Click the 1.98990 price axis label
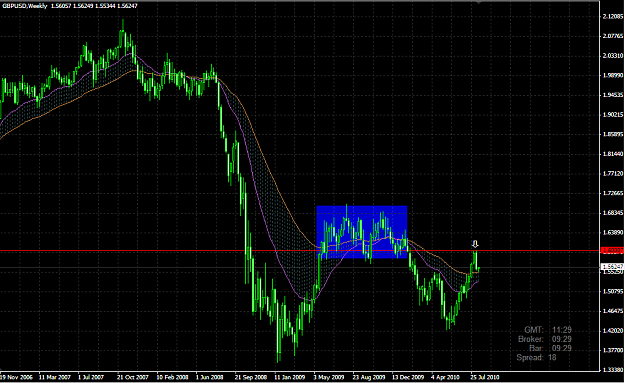Screen dimensions: 625x383 pyautogui.click(x=613, y=75)
